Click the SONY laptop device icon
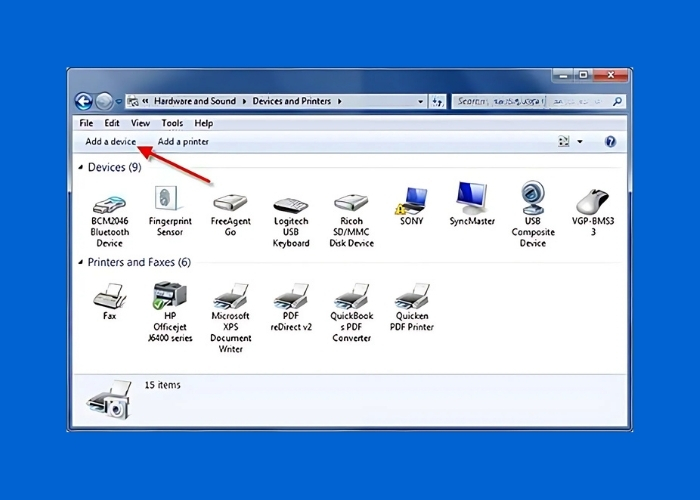The width and height of the screenshot is (700, 500). (x=411, y=200)
